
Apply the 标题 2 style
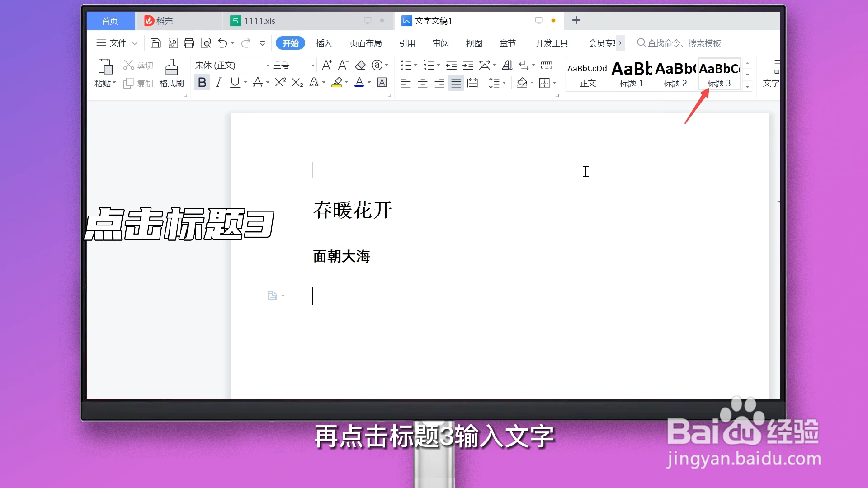point(675,75)
